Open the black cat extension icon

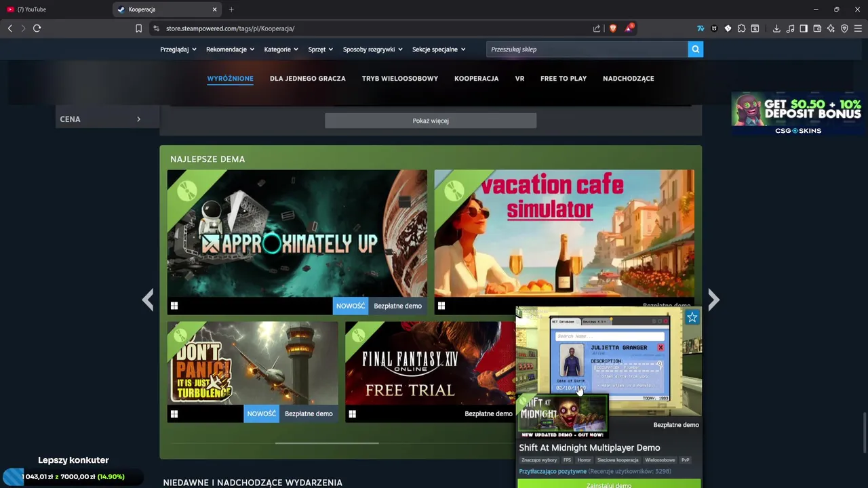coord(714,28)
